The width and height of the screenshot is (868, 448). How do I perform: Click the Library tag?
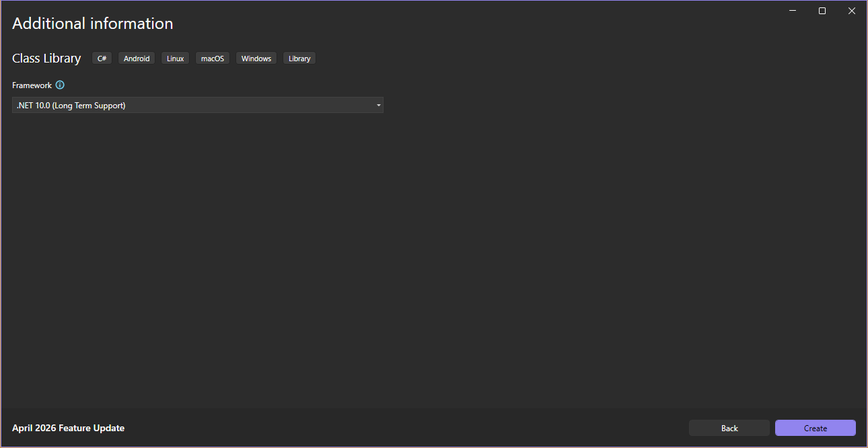299,59
